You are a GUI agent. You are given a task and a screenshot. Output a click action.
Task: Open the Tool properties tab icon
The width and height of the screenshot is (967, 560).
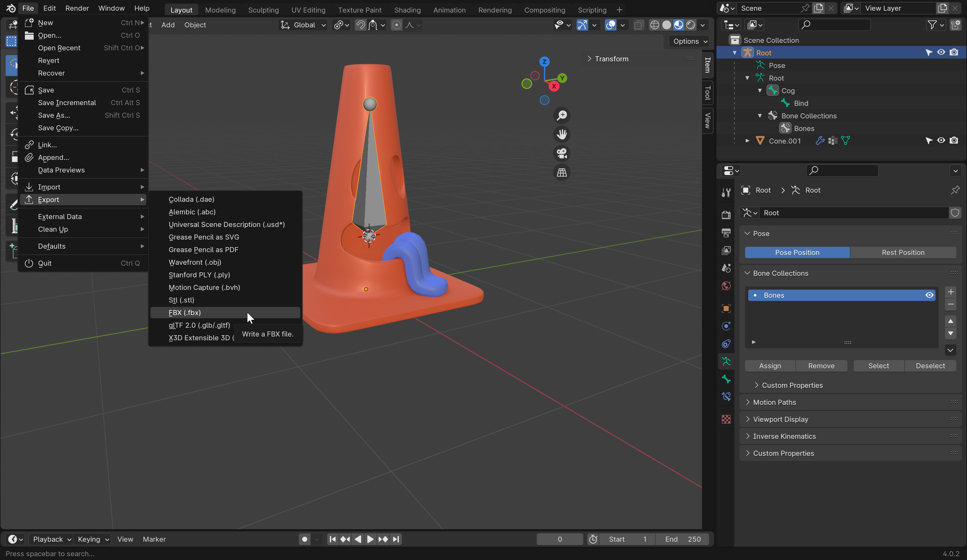[726, 192]
